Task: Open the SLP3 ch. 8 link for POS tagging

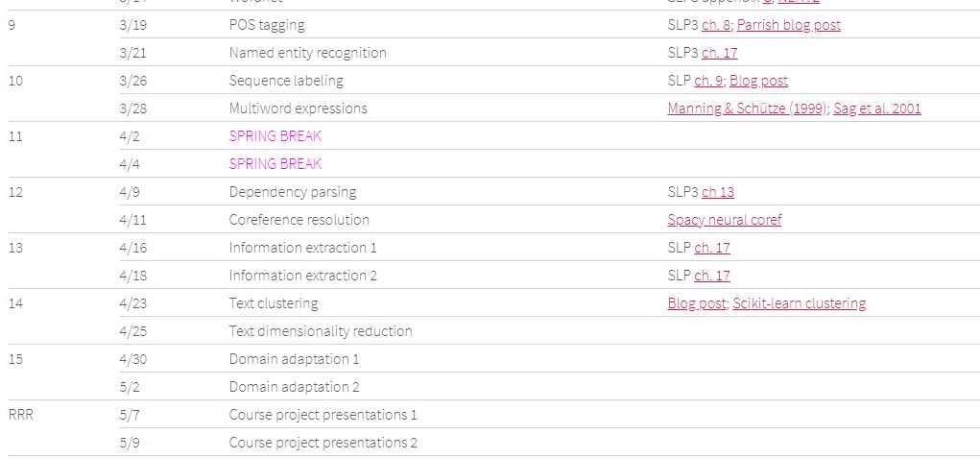Action: [715, 25]
